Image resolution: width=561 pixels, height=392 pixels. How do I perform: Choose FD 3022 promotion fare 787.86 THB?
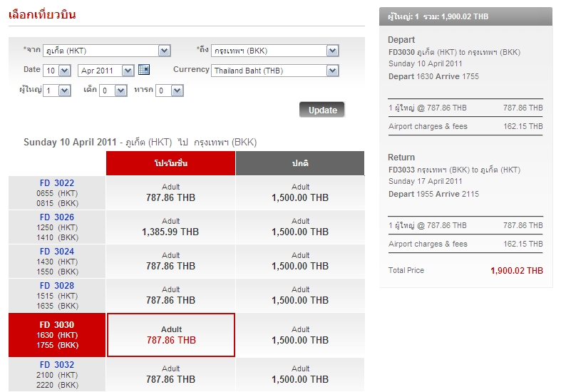170,192
